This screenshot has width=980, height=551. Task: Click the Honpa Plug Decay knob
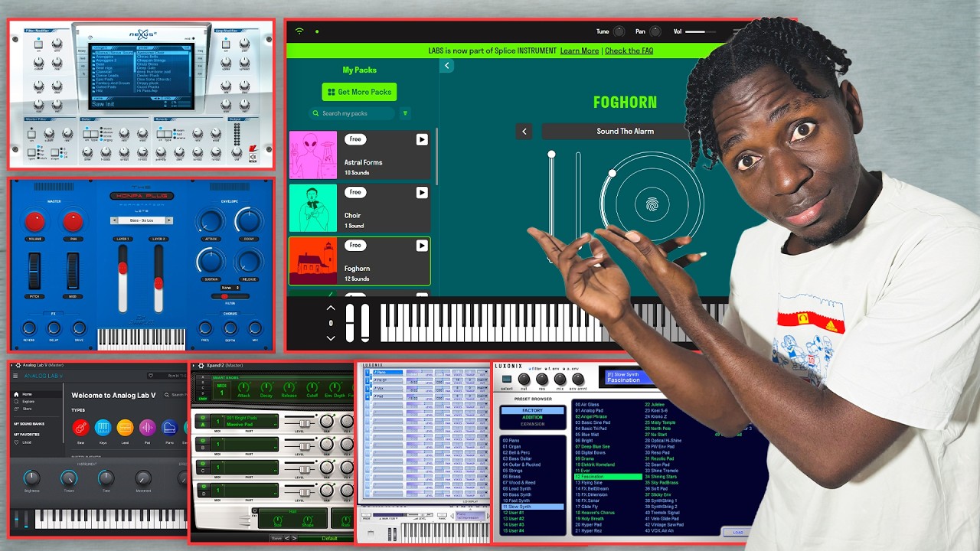tap(248, 221)
